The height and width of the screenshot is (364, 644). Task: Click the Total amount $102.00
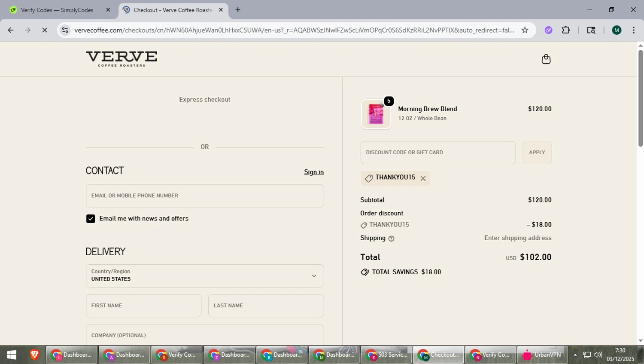[x=535, y=257]
